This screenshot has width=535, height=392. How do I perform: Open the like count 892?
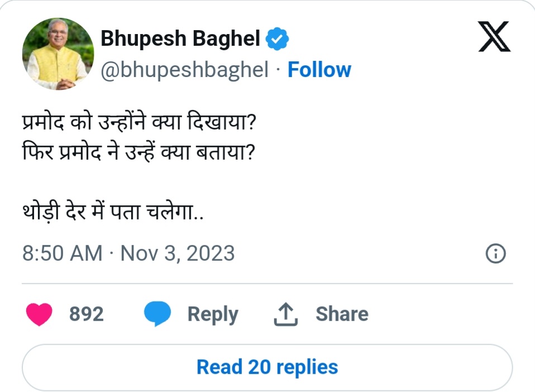point(86,314)
